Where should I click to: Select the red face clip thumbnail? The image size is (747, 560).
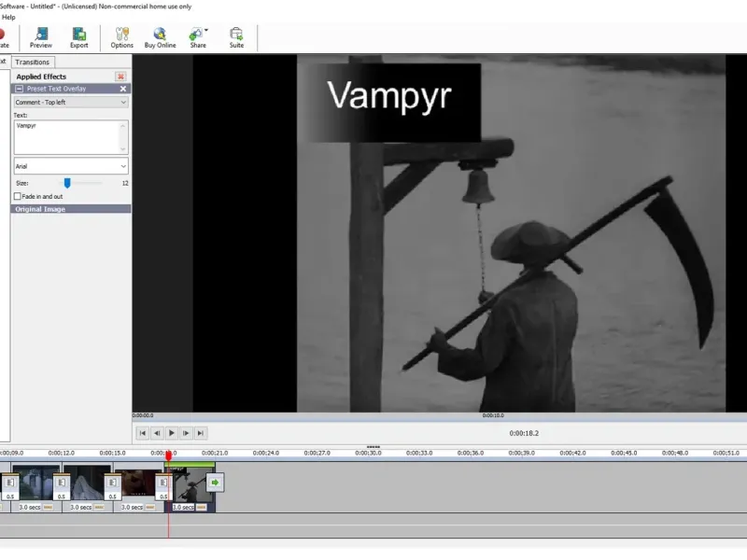tap(139, 483)
